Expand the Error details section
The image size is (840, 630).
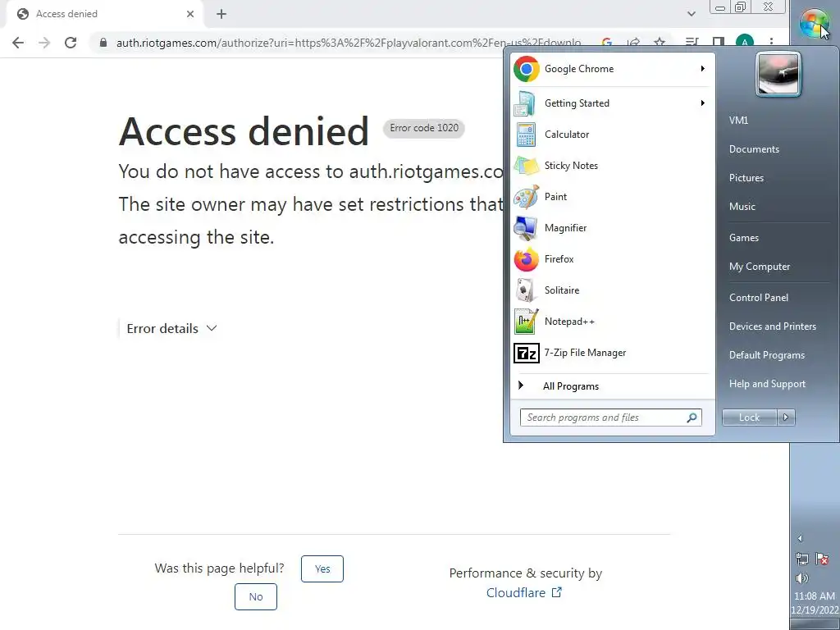point(171,328)
